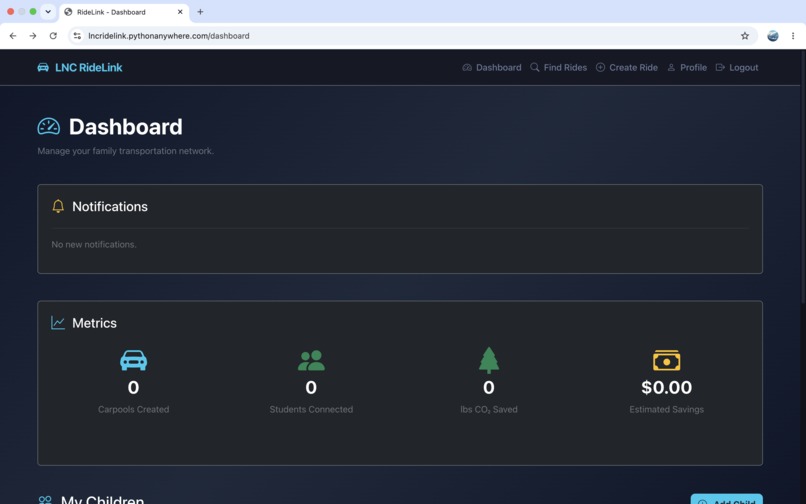Click the Metrics card heading

coord(95,323)
